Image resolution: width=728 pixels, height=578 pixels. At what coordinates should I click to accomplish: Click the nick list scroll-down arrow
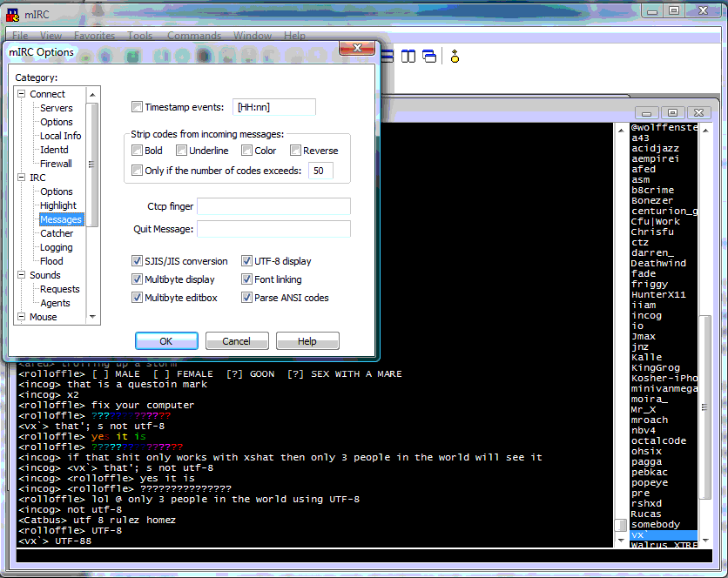[x=705, y=541]
